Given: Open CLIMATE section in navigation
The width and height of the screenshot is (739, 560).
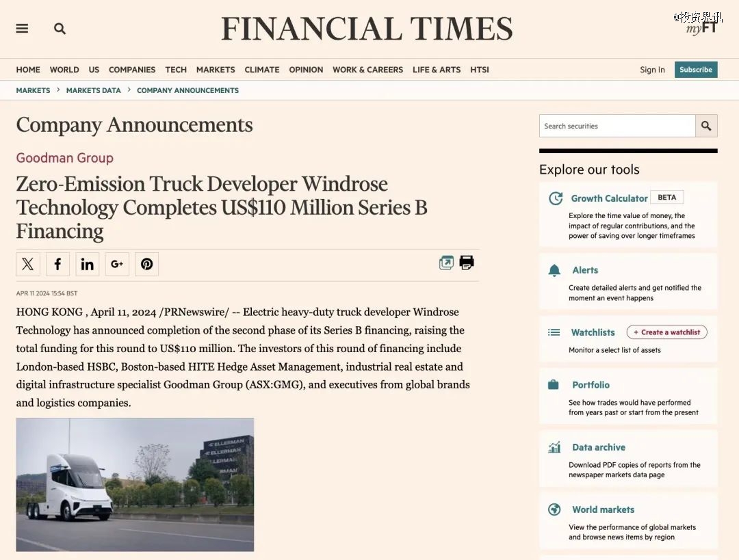Looking at the screenshot, I should tap(262, 70).
